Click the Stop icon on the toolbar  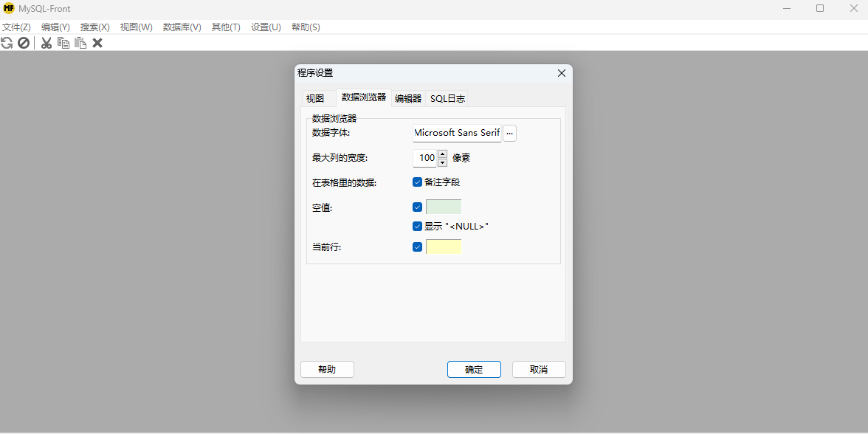(x=24, y=42)
